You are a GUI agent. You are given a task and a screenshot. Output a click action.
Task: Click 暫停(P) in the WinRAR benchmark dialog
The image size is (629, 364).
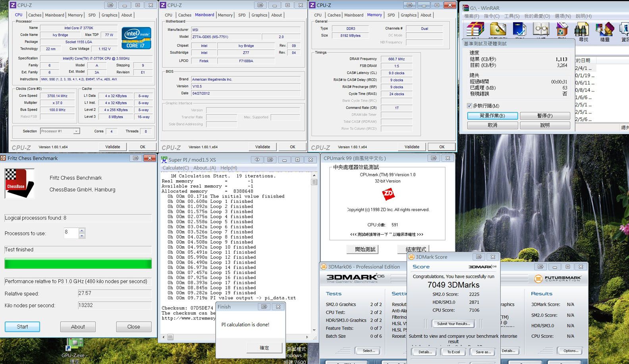click(545, 116)
